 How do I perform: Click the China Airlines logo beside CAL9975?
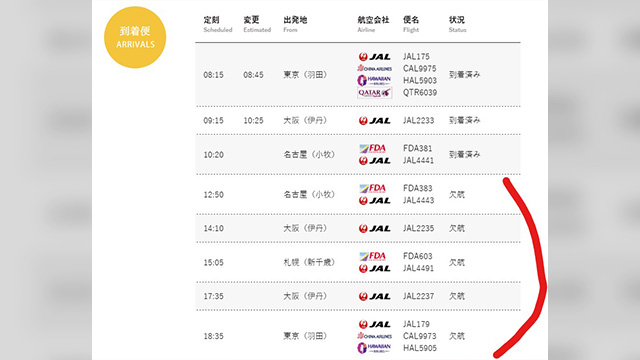[x=375, y=68]
